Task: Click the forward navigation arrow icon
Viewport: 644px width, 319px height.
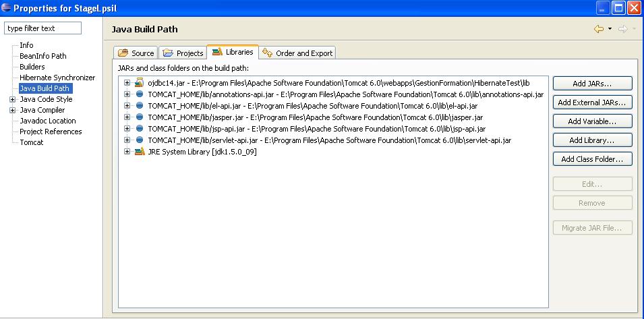Action: [x=623, y=29]
